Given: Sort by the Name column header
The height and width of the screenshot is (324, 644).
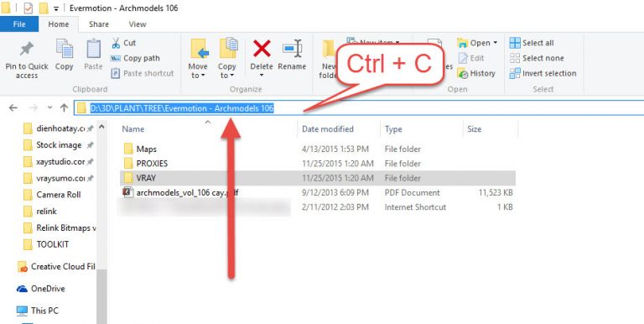Looking at the screenshot, I should tap(132, 129).
